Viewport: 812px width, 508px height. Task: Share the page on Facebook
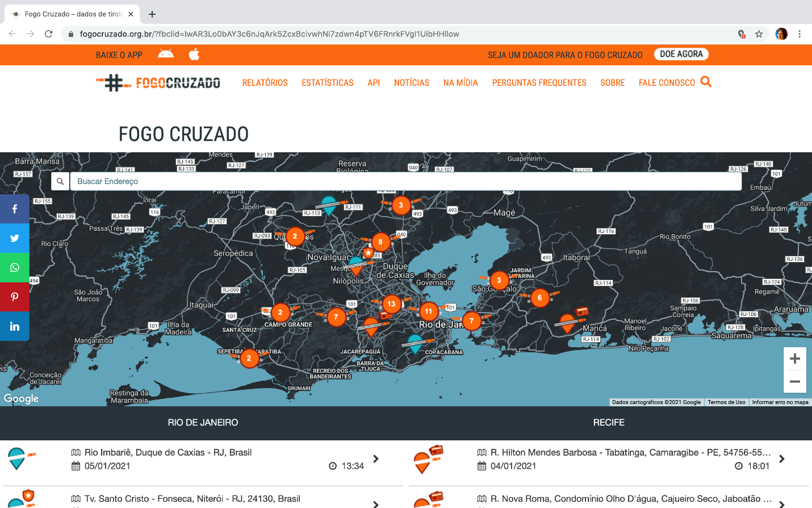coord(15,209)
